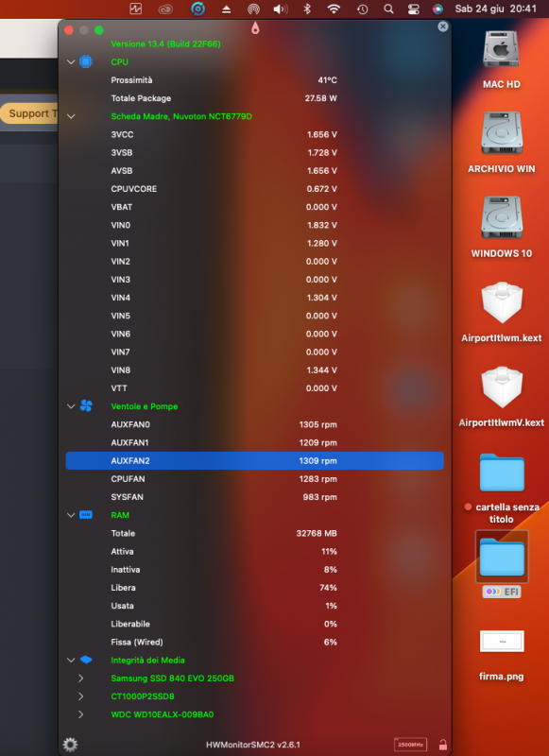Select the VIN8 voltage row

point(254,369)
